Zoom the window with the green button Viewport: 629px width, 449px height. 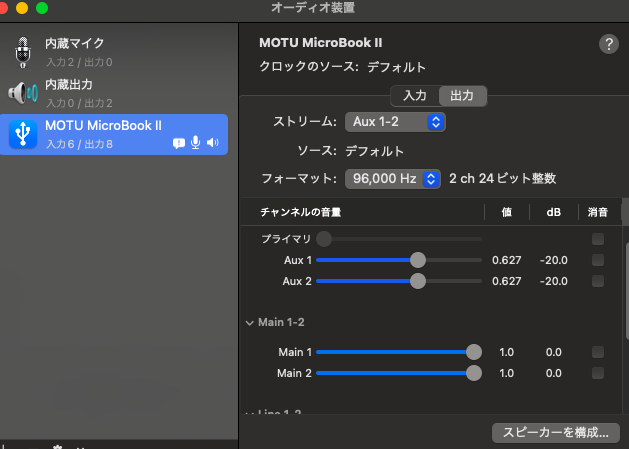click(42, 8)
